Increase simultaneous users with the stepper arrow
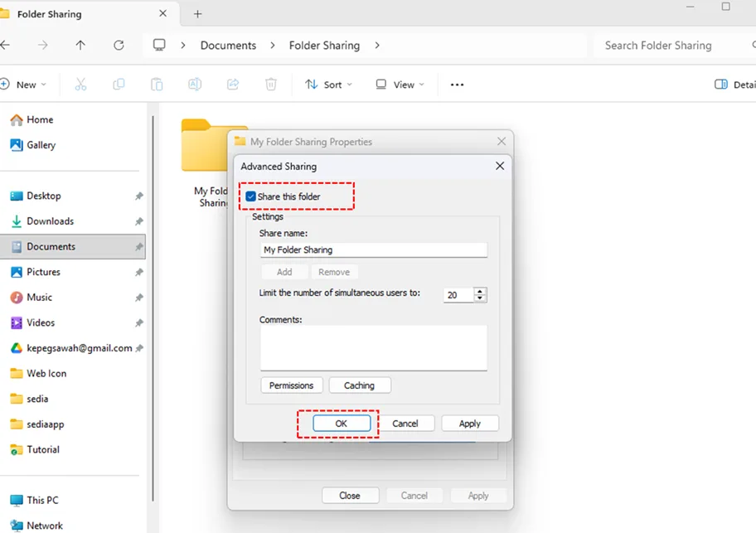This screenshot has width=756, height=533. (479, 291)
